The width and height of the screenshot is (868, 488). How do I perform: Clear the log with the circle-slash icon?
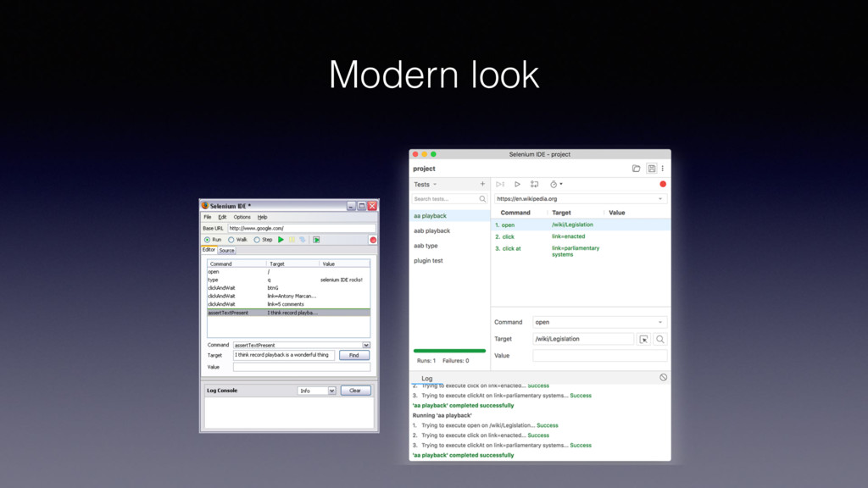(663, 377)
